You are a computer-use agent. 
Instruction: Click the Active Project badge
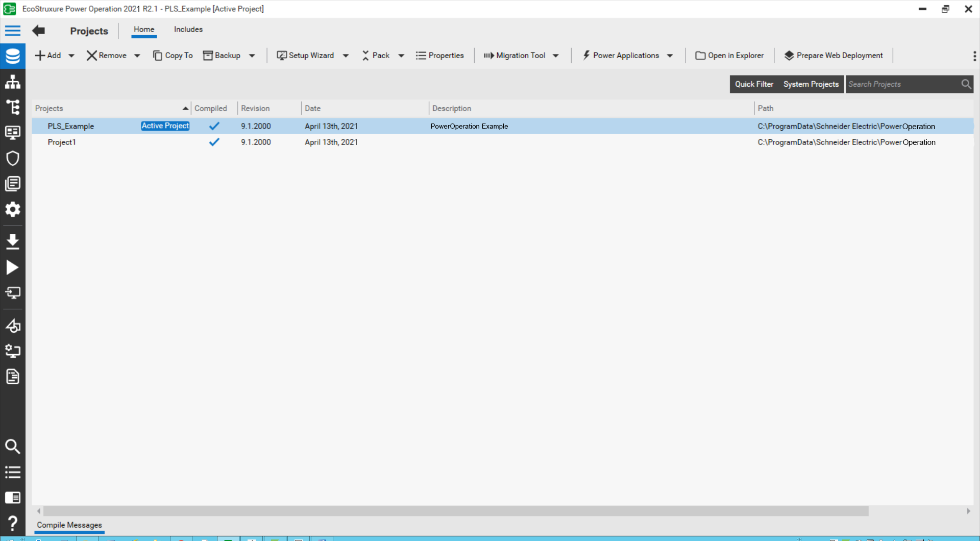[165, 126]
